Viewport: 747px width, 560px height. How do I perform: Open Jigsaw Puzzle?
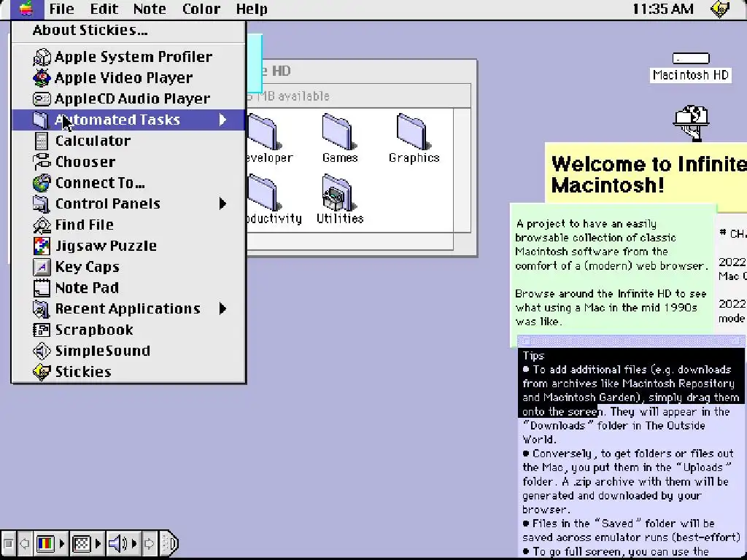(x=128, y=245)
